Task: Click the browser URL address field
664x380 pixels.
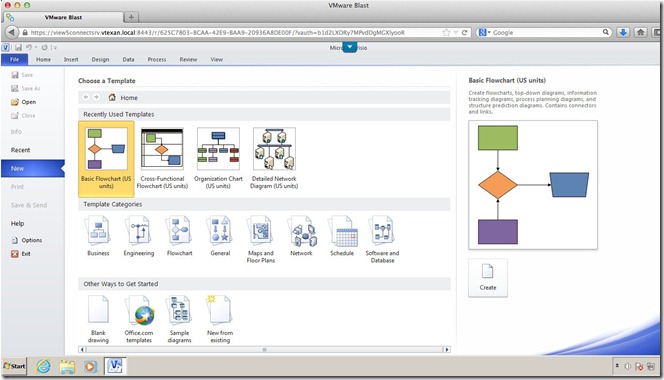Action: [235, 33]
